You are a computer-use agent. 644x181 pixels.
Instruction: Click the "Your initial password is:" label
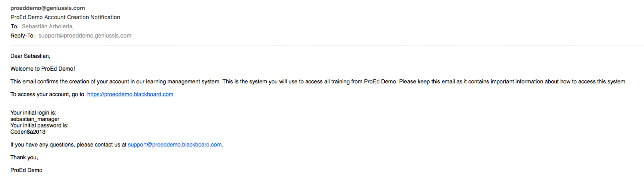(39, 125)
